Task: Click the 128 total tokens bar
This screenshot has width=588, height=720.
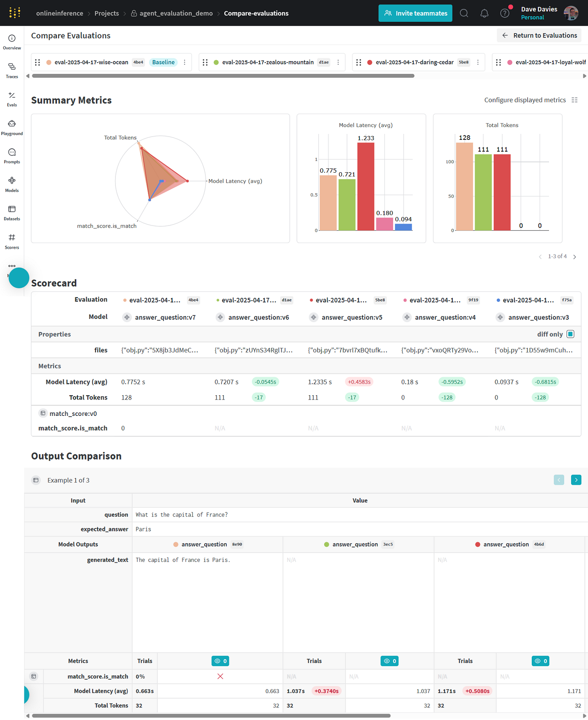Action: pyautogui.click(x=465, y=187)
